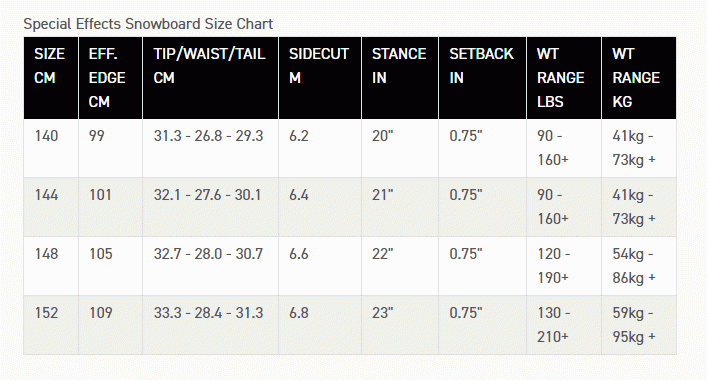Select the 144 size row
707x380 pixels.
coord(350,207)
